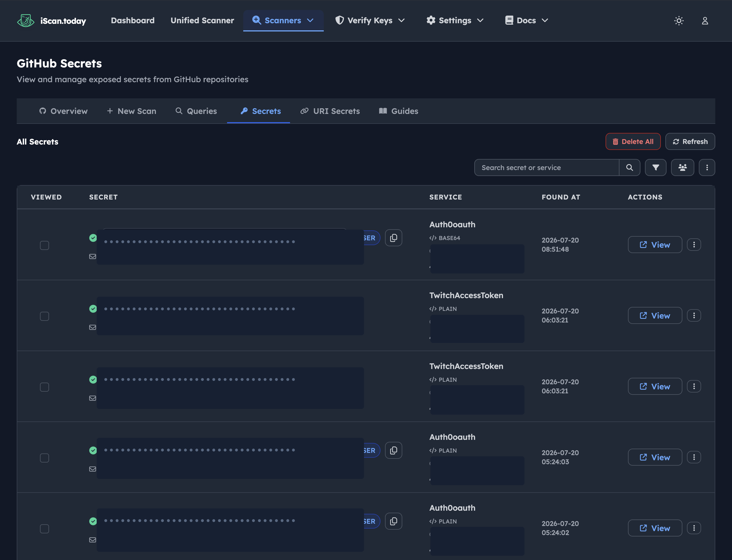Copy the Auth0oauth BASE64 secret

pyautogui.click(x=393, y=238)
